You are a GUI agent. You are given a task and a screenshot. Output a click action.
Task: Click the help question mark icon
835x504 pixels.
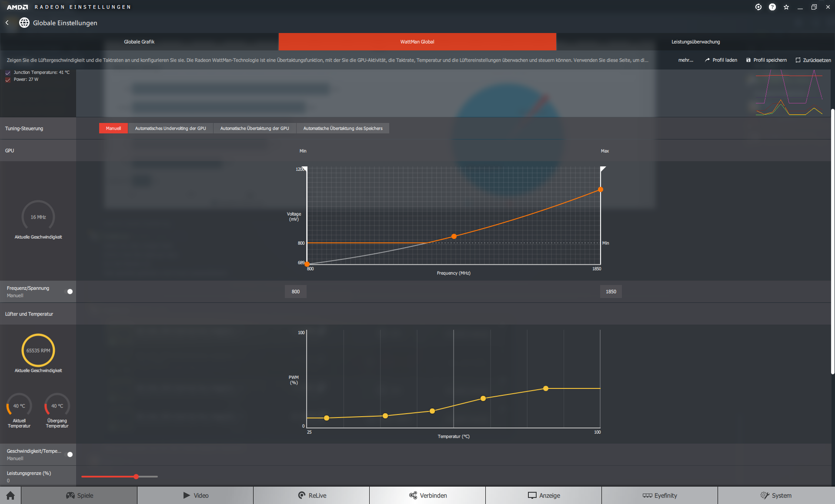tap(772, 7)
